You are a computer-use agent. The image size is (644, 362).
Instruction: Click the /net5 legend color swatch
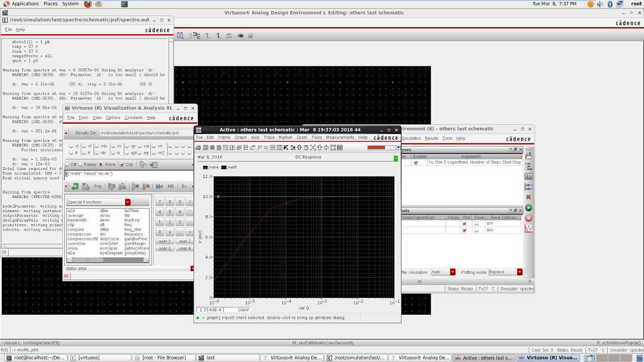(x=224, y=167)
